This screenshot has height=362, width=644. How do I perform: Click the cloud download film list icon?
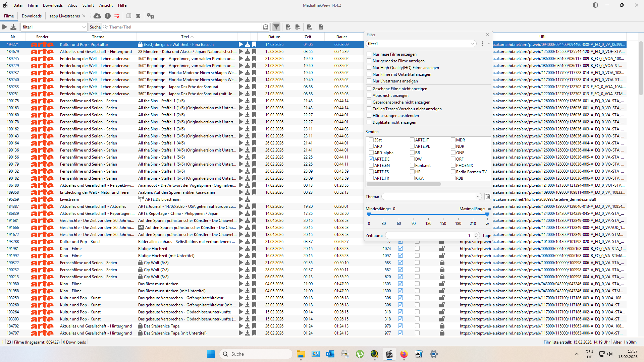pos(97,16)
